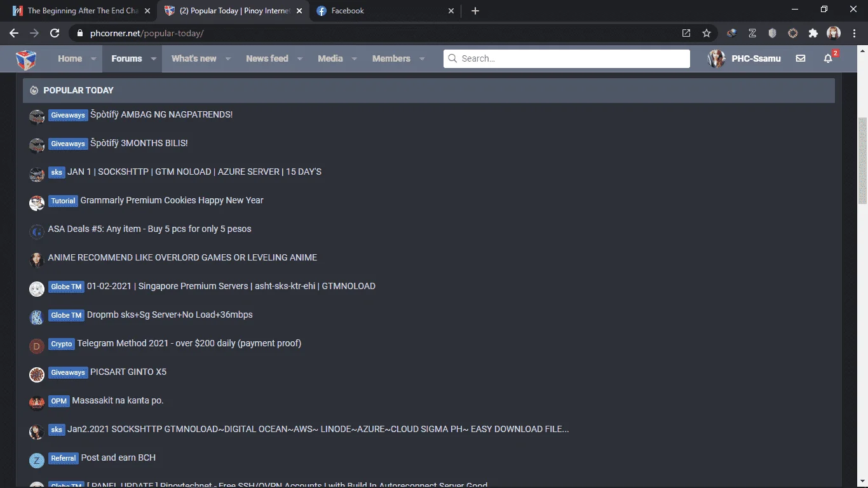The image size is (868, 488).
Task: Click the avatar beside PICSART GINTO X5
Action: point(37,374)
